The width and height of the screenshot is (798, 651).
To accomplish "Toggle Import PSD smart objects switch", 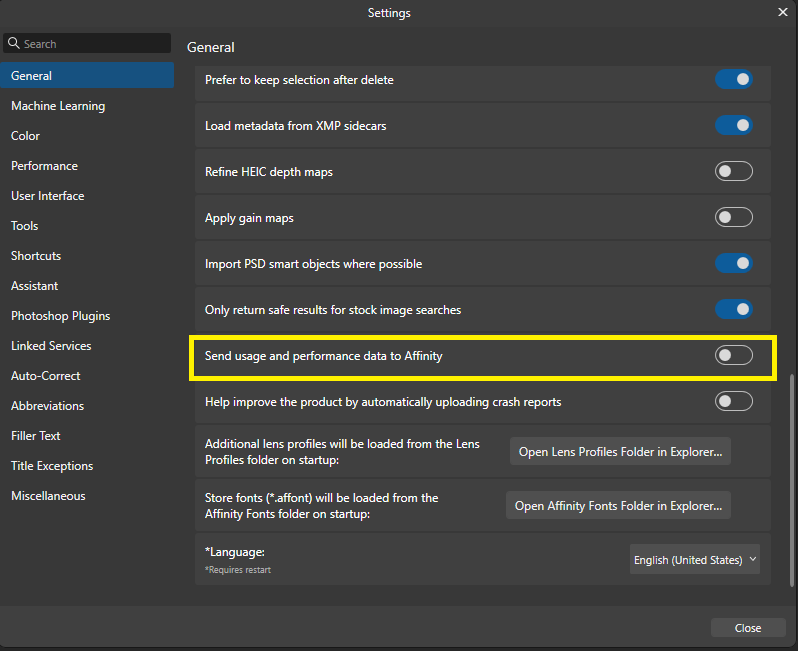I will pyautogui.click(x=733, y=264).
